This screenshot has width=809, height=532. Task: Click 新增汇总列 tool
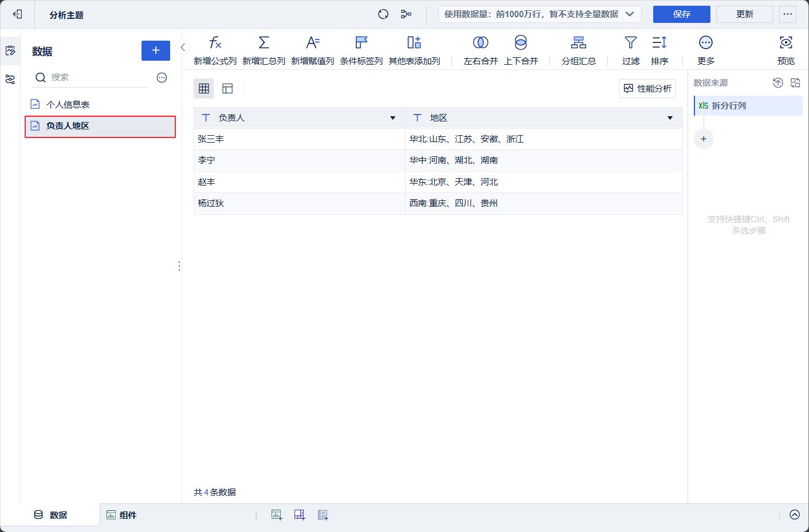click(x=264, y=50)
